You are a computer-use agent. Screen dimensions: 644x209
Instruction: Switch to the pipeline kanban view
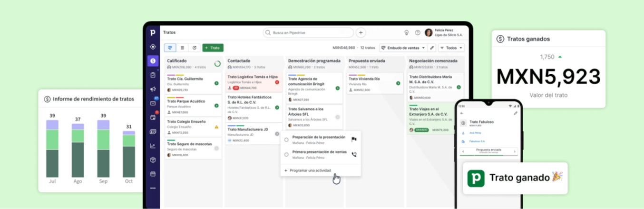click(170, 48)
